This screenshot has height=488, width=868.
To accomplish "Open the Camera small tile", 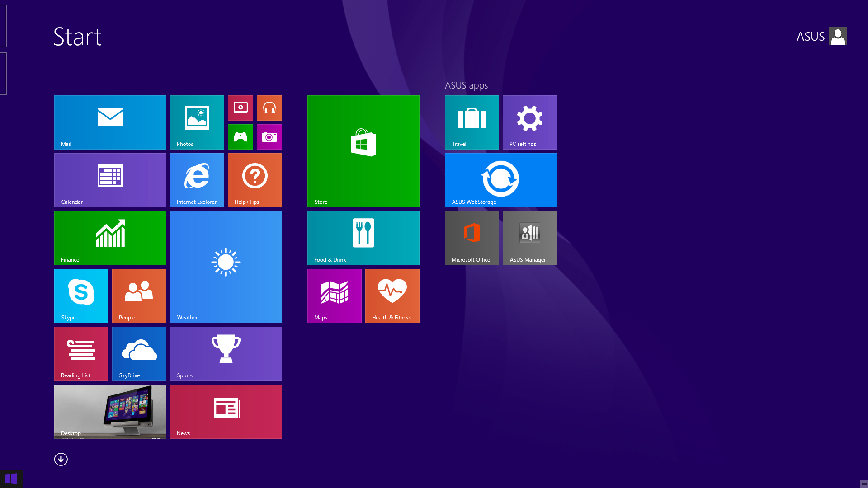I will [x=269, y=137].
